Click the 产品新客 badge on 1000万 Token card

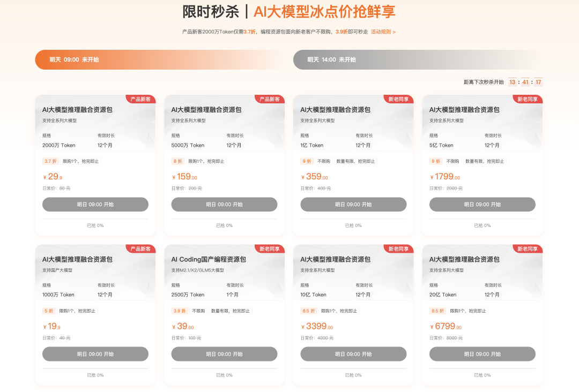pos(140,249)
